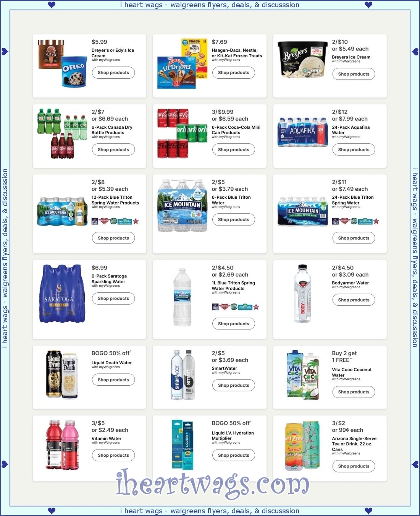
Task: View the Liquid I.V. packets image
Action: click(x=183, y=445)
